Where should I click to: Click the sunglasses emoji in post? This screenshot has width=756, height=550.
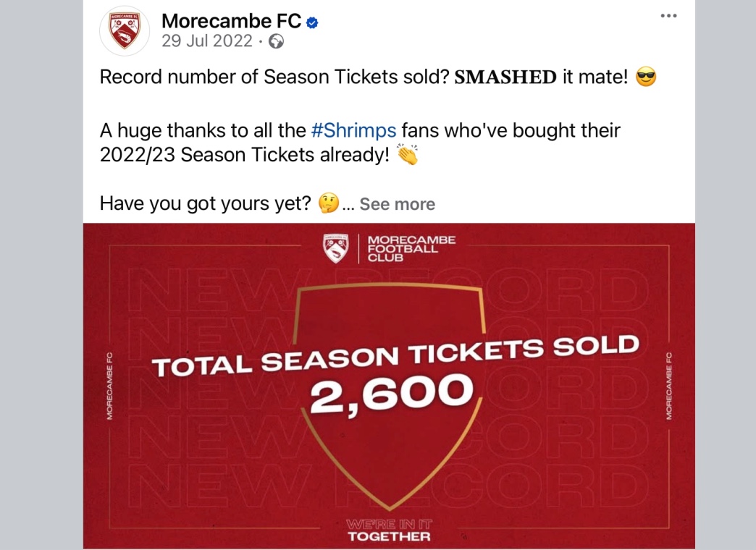[646, 77]
